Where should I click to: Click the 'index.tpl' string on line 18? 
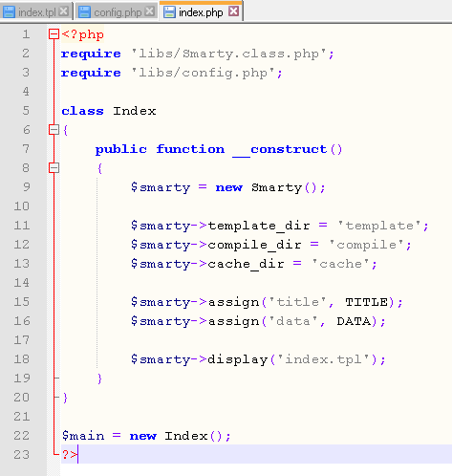pos(324,359)
